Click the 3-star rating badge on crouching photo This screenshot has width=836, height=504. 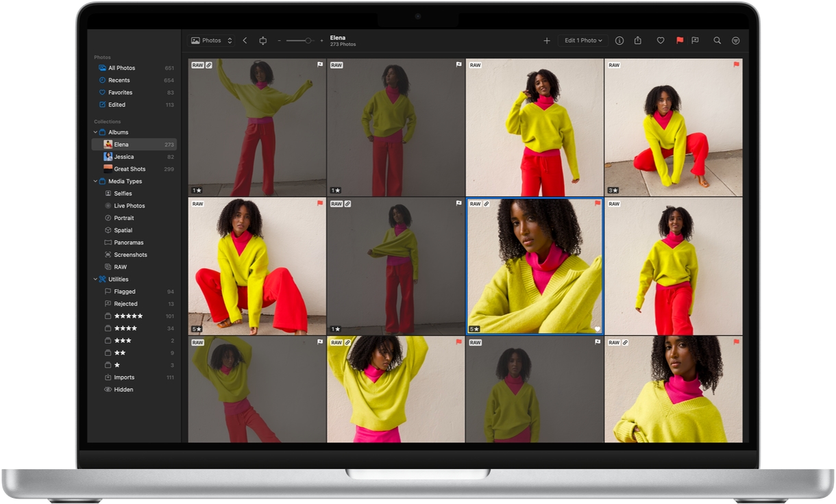tap(613, 190)
